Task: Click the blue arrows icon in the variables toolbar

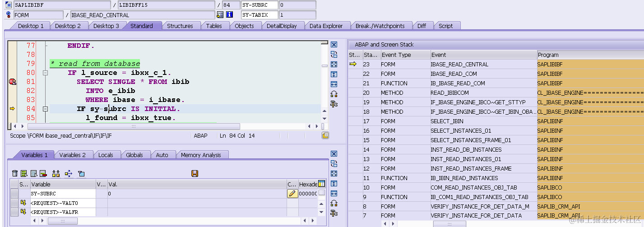Action: 69,173
